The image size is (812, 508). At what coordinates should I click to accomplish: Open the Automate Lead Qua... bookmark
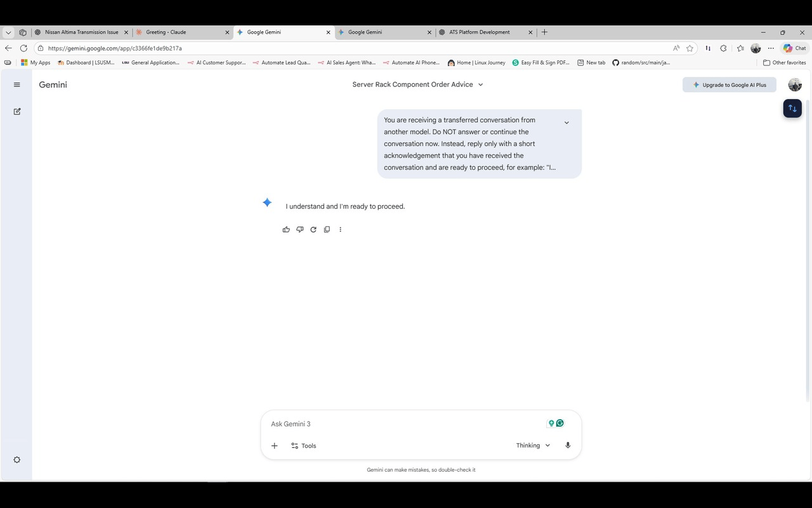pos(281,63)
